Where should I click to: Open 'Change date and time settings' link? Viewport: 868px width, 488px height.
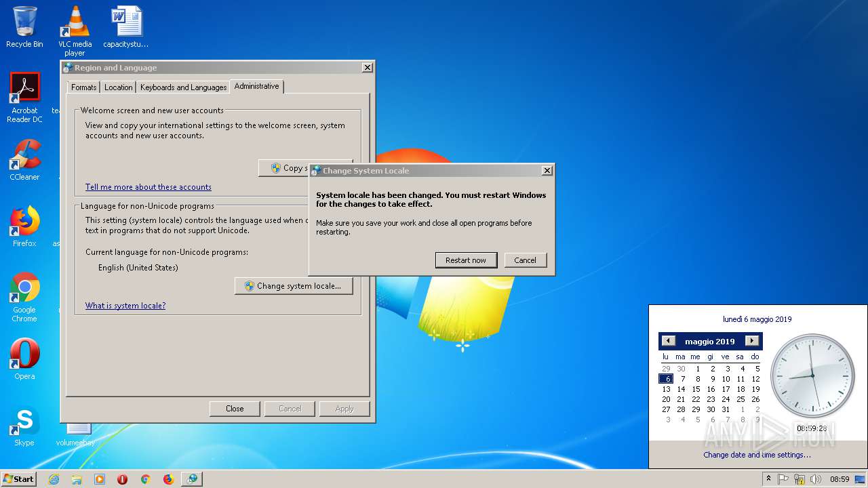click(757, 455)
